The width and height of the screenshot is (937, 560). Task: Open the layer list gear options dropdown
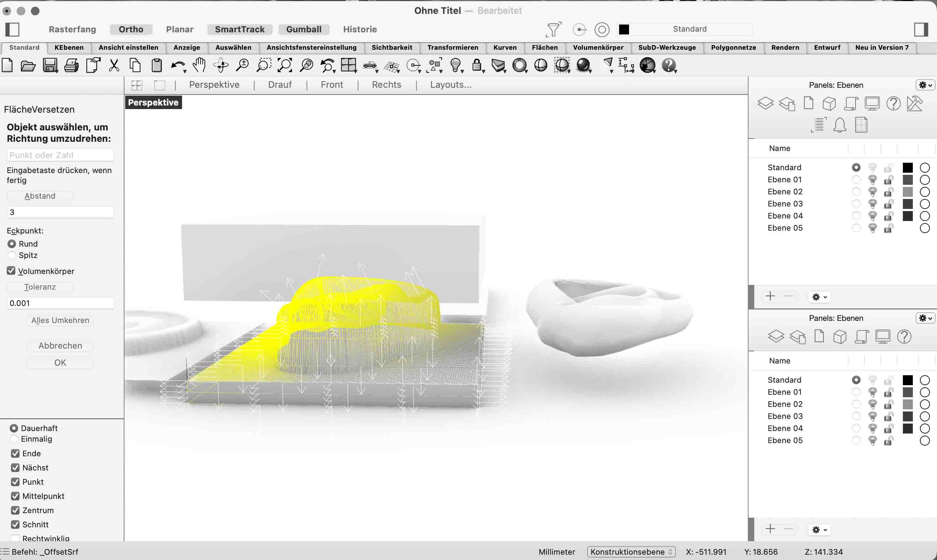click(820, 297)
